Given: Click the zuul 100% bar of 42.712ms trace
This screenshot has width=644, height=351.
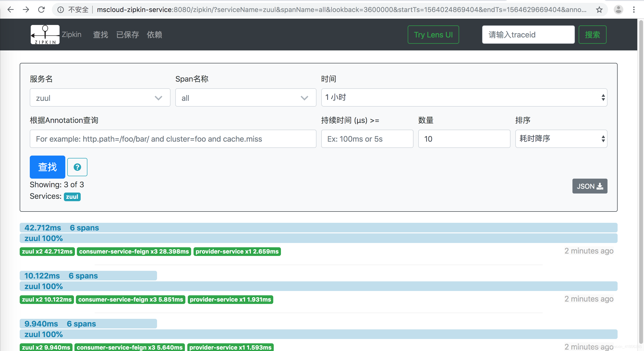Looking at the screenshot, I should click(318, 238).
